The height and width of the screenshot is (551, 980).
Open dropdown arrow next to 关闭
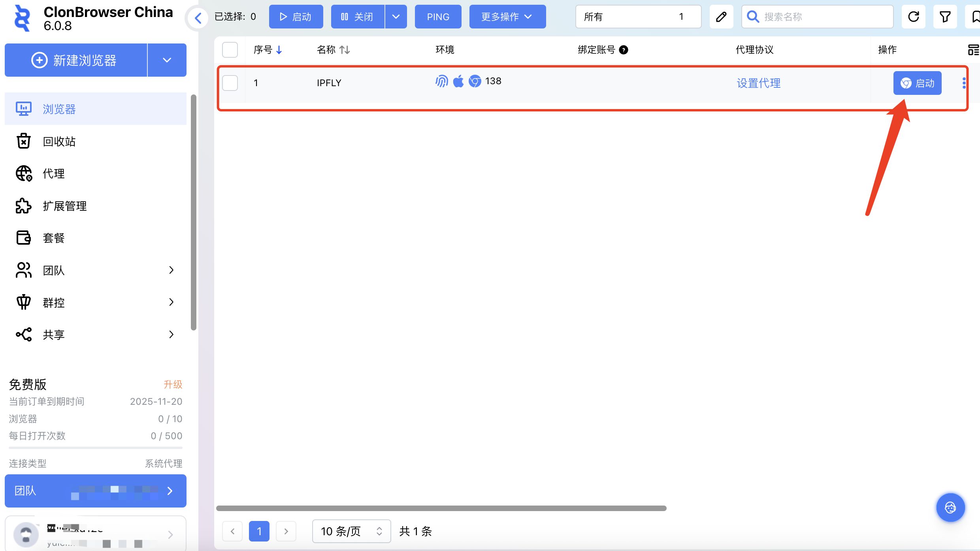click(x=396, y=17)
